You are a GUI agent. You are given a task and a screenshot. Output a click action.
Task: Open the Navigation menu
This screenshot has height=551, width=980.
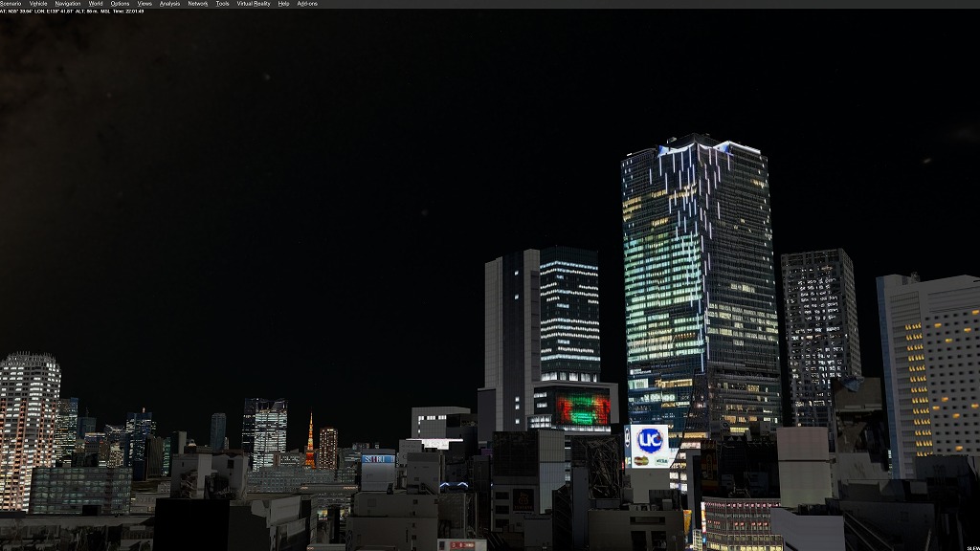68,4
